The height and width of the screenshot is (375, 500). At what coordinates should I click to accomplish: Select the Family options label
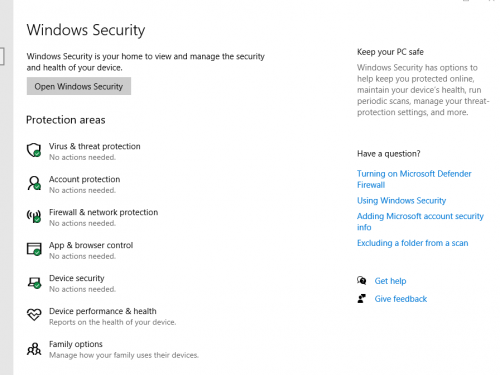76,344
